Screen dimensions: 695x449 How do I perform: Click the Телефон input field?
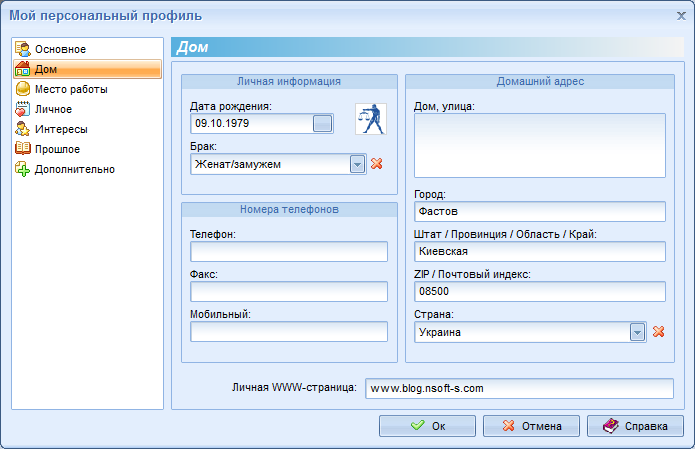point(289,251)
